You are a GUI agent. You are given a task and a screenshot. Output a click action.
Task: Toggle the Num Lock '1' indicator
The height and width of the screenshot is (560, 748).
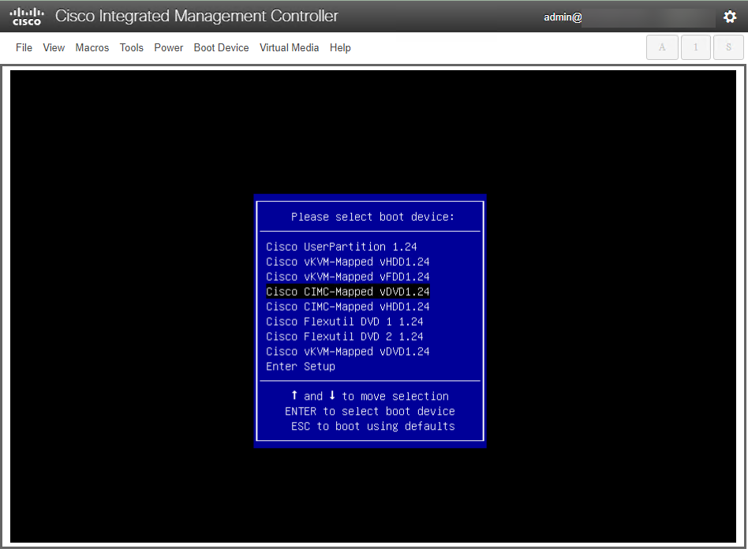click(x=695, y=47)
